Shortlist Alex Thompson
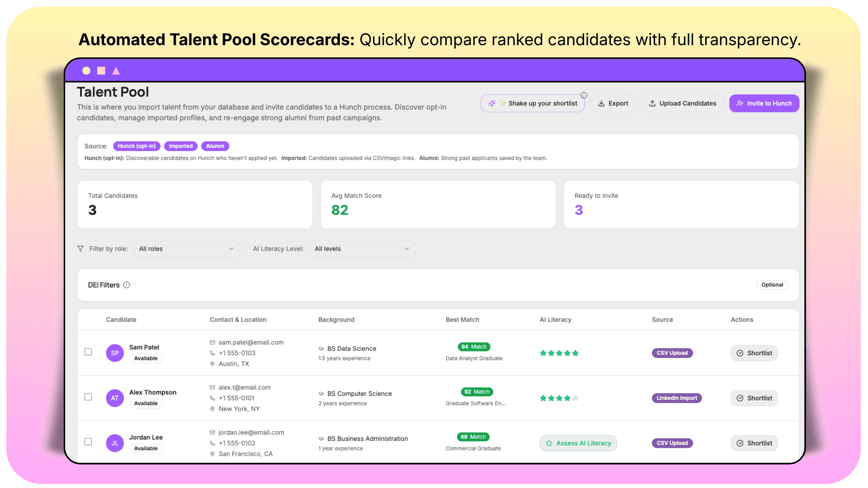 pos(754,398)
